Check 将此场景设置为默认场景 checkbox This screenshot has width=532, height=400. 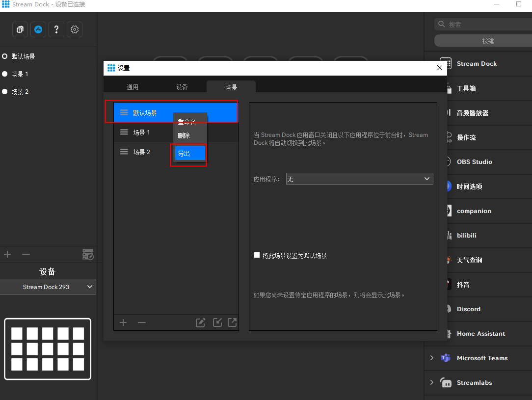tap(257, 255)
